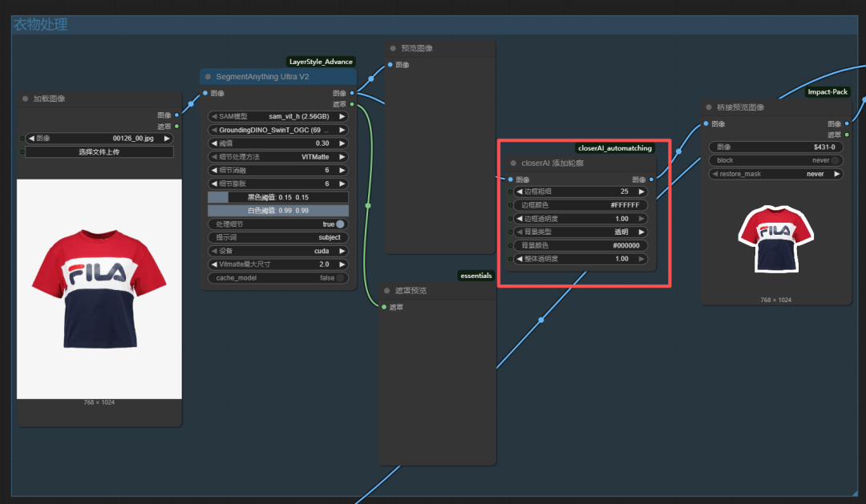Open GroundingDINO_SwinT_OGC model combo

pos(277,131)
